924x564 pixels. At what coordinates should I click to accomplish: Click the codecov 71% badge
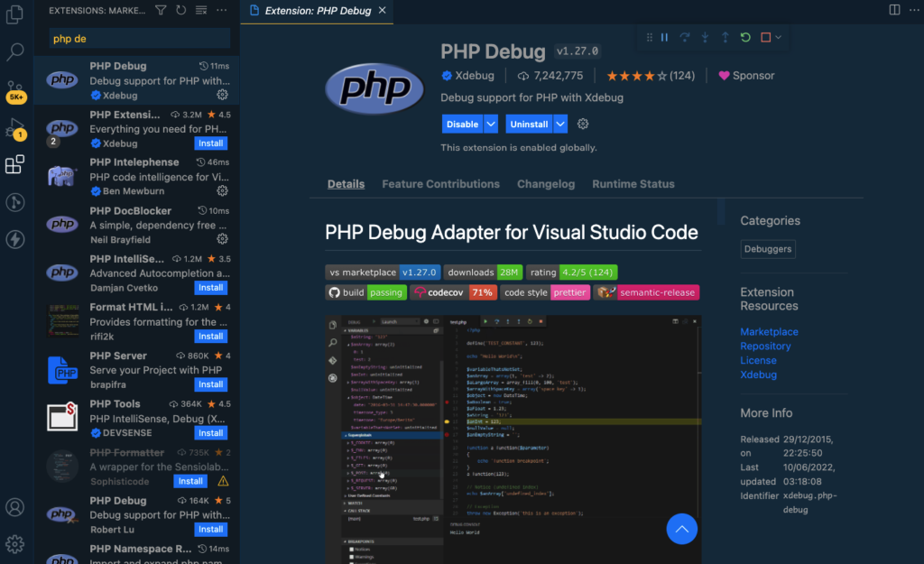(x=453, y=292)
